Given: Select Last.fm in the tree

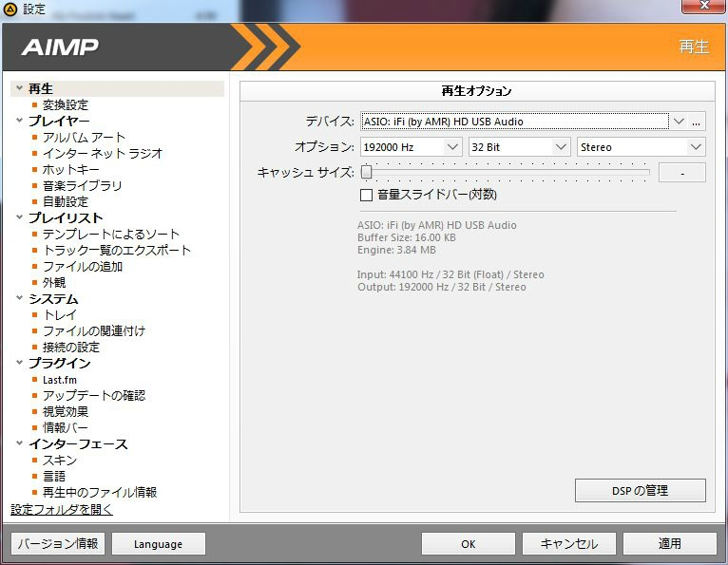Looking at the screenshot, I should click(60, 380).
